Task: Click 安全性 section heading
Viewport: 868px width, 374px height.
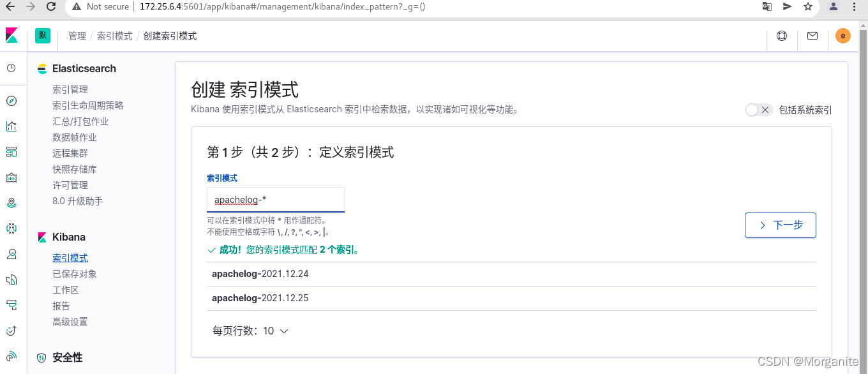Action: (x=68, y=357)
